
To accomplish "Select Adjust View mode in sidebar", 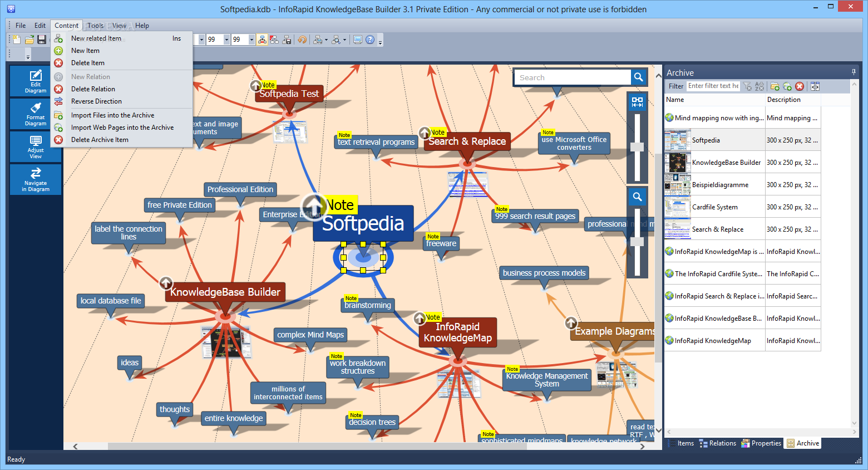I will tap(36, 146).
